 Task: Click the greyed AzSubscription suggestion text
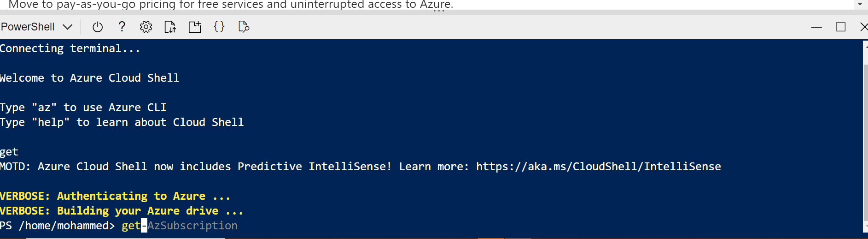(192, 226)
